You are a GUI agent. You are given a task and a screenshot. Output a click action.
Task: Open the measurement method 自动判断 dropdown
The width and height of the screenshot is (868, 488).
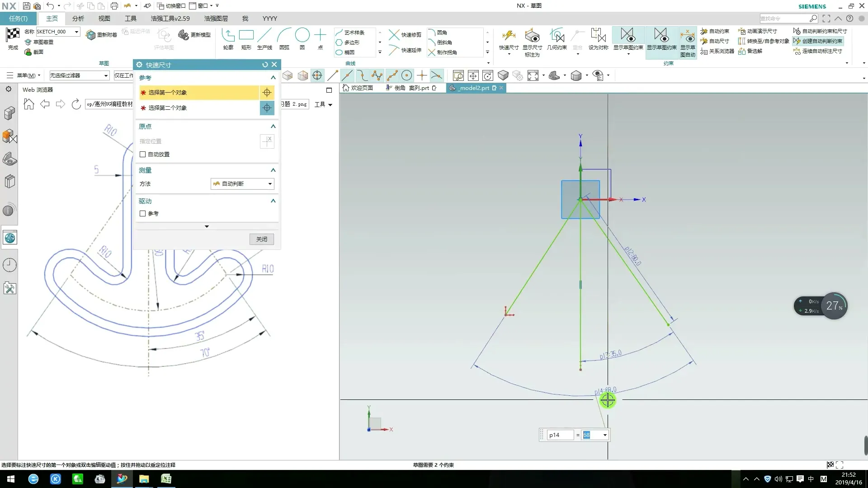point(242,184)
